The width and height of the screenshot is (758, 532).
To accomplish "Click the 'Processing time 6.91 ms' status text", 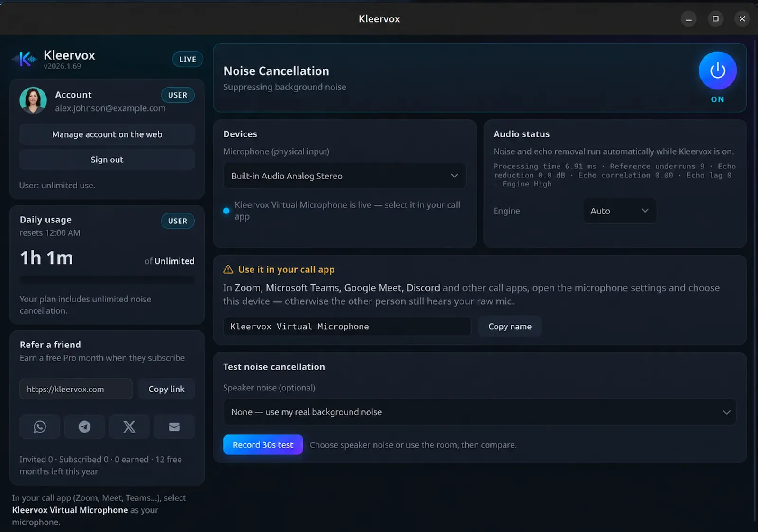I will click(545, 167).
